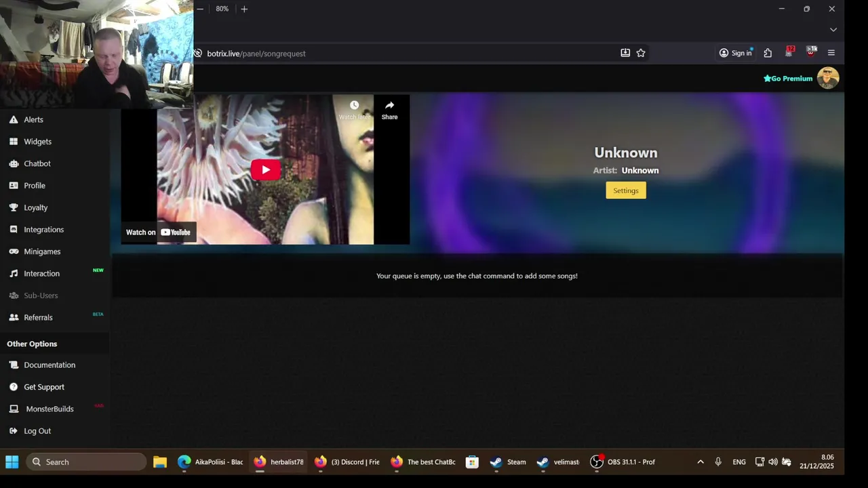Screen dimensions: 868x488
Task: Click the Other Options heading
Action: coord(32,344)
